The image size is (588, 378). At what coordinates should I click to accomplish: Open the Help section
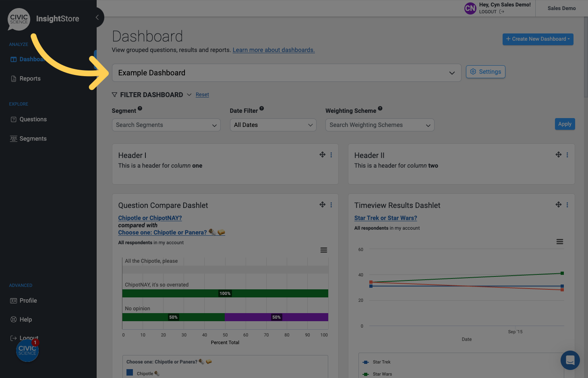click(26, 320)
